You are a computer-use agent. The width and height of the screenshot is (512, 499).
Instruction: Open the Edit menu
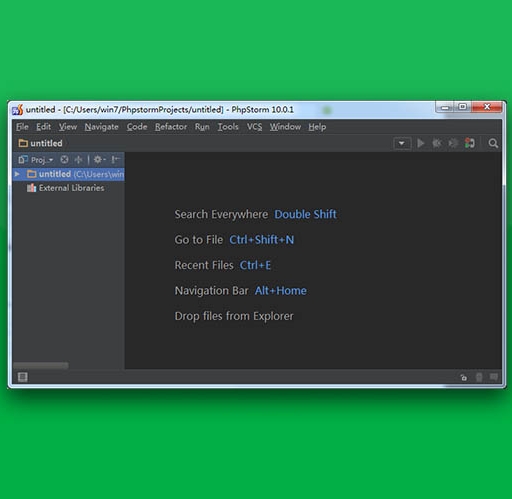pos(43,127)
